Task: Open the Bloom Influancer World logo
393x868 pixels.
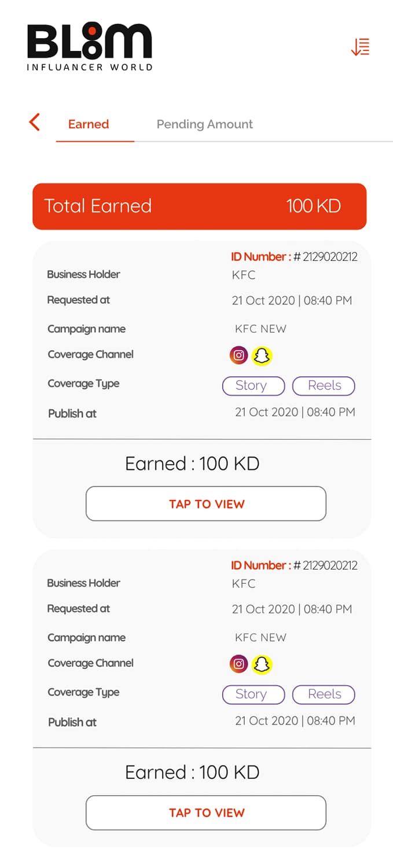Action: (x=90, y=46)
